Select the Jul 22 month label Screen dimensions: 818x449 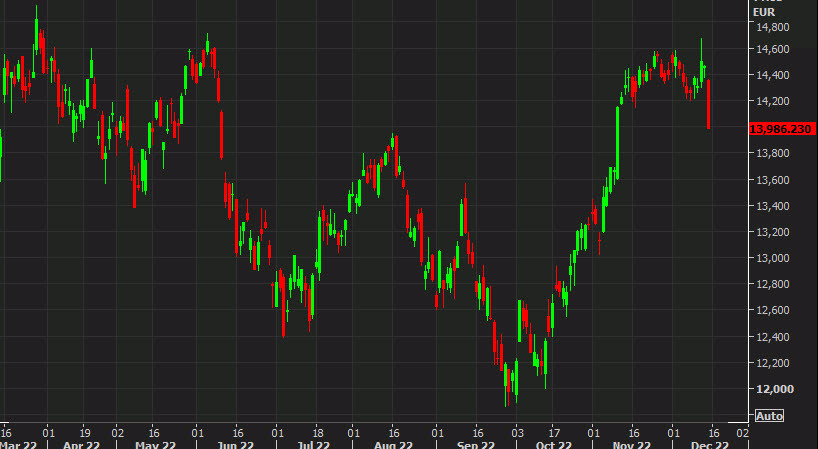314,445
